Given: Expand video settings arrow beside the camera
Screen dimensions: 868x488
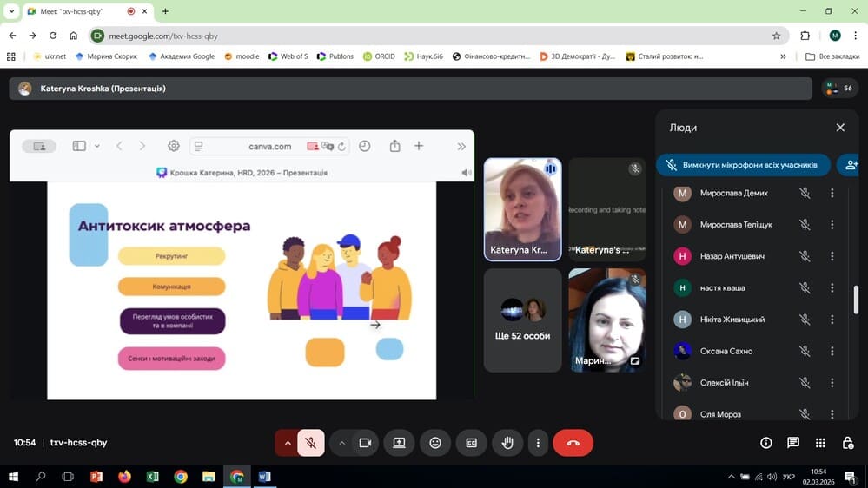Looking at the screenshot, I should (x=342, y=443).
